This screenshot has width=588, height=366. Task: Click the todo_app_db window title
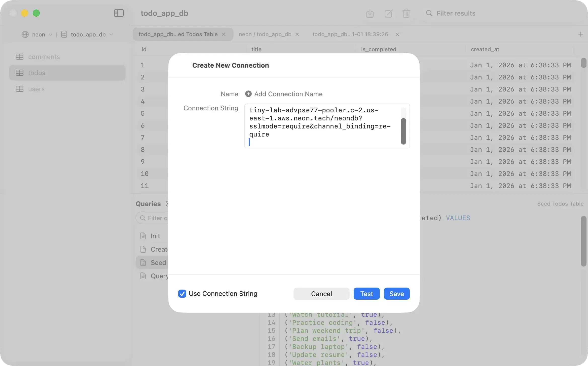[164, 13]
